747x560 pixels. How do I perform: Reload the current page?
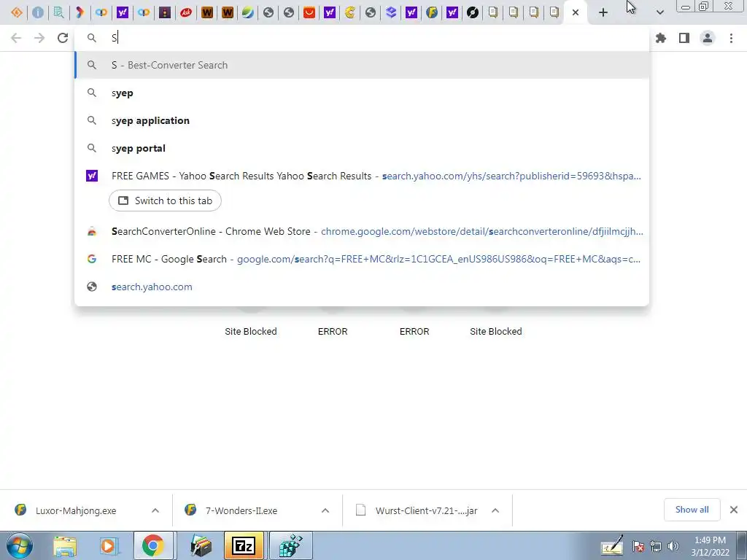[x=63, y=38]
